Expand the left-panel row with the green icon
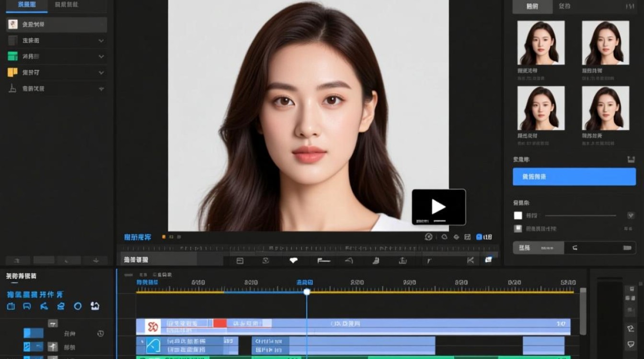644x359 pixels. [x=101, y=56]
